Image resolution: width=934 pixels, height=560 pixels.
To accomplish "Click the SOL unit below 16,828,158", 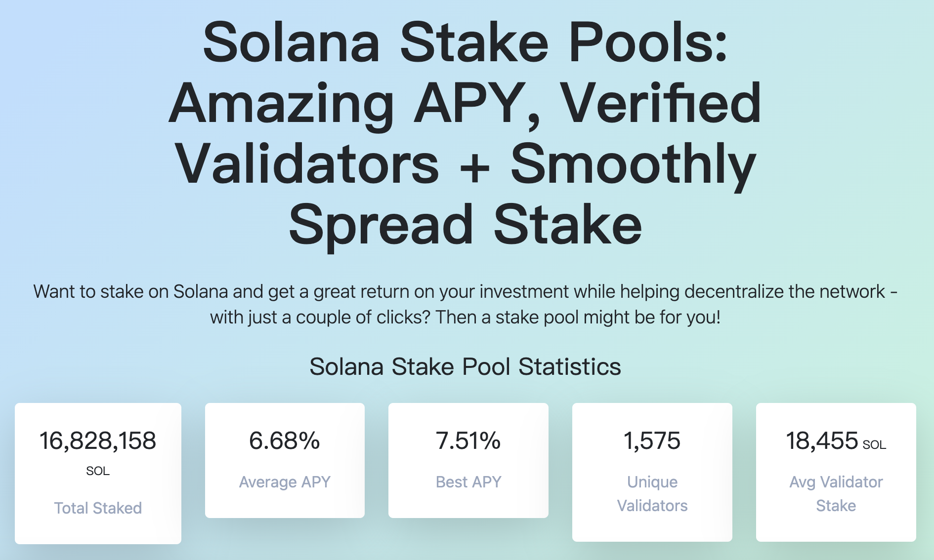I will (98, 471).
